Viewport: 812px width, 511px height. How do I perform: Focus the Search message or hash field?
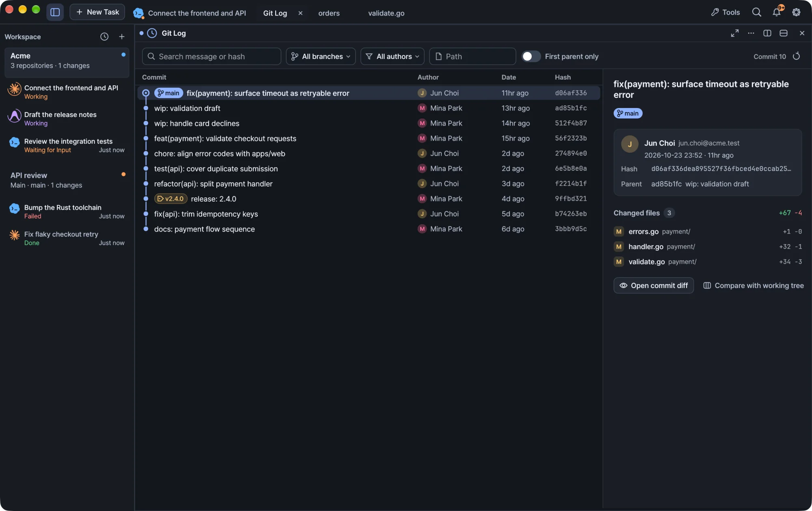(x=212, y=56)
